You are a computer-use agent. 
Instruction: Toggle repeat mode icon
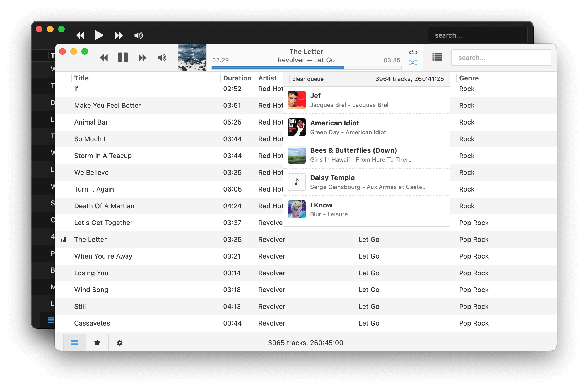tap(413, 52)
